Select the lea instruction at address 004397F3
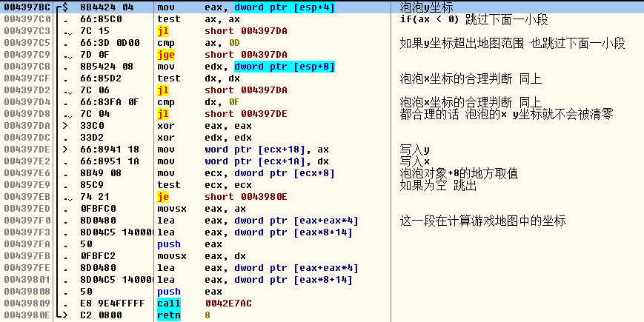The image size is (644, 322). (255, 232)
